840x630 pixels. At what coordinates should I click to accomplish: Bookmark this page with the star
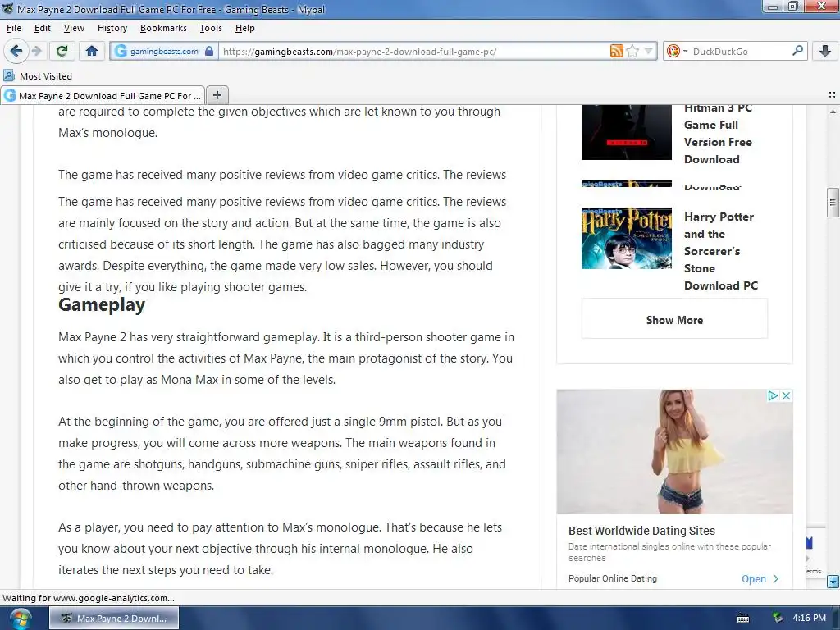632,52
